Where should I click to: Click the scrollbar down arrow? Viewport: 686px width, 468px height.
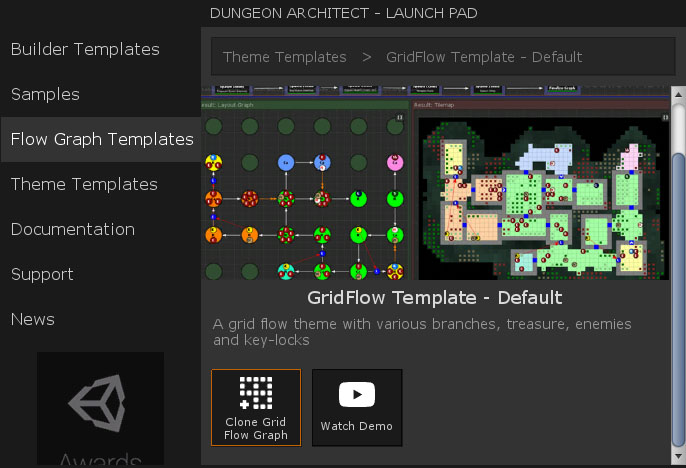[x=678, y=456]
